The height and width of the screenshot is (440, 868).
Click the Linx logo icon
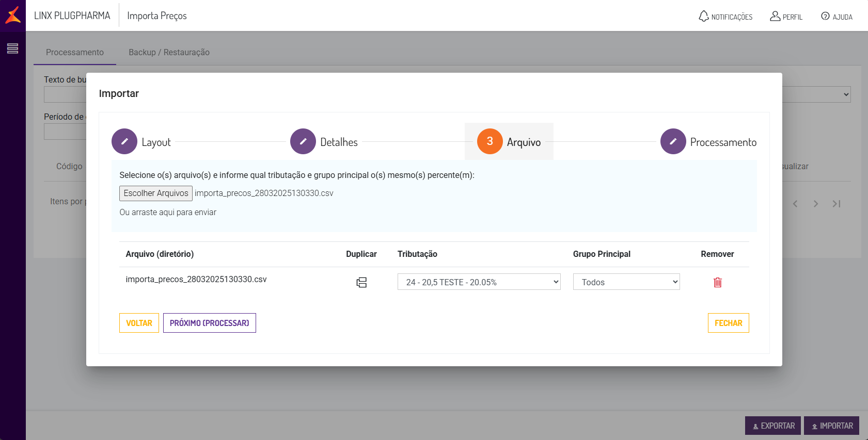(13, 15)
